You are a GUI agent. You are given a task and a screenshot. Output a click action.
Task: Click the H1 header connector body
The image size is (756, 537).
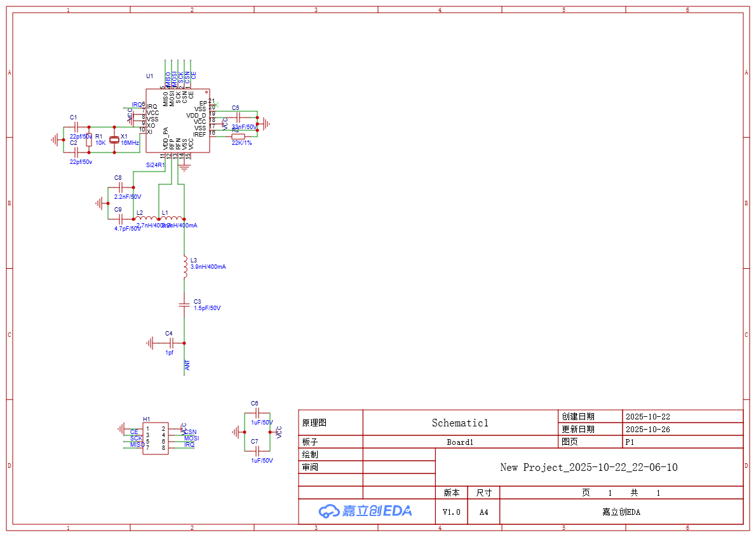(155, 438)
